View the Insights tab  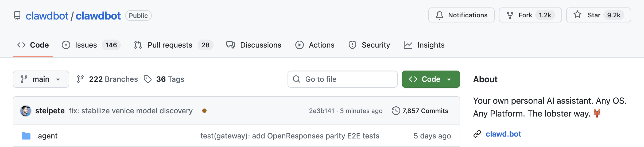pos(430,45)
